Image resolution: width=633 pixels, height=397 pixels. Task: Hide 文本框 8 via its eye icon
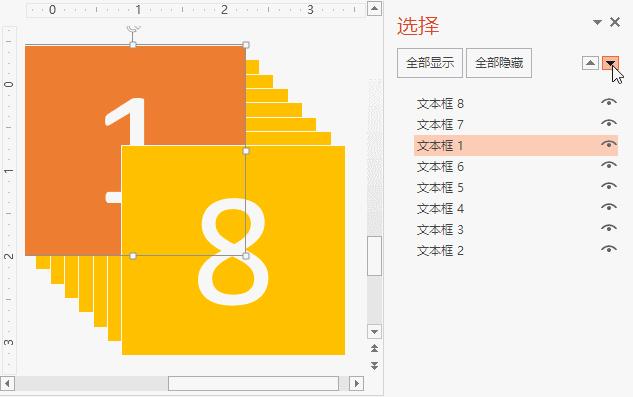coord(609,102)
